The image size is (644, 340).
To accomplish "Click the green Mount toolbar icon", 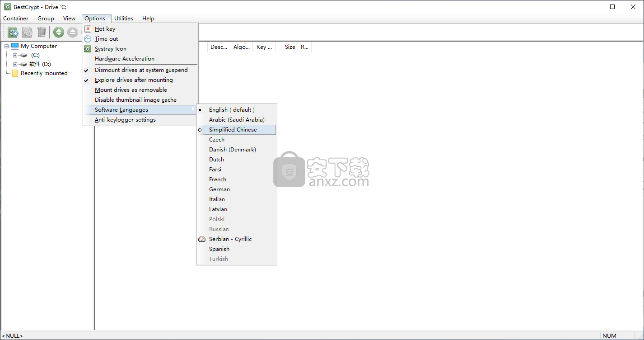I will (x=58, y=32).
